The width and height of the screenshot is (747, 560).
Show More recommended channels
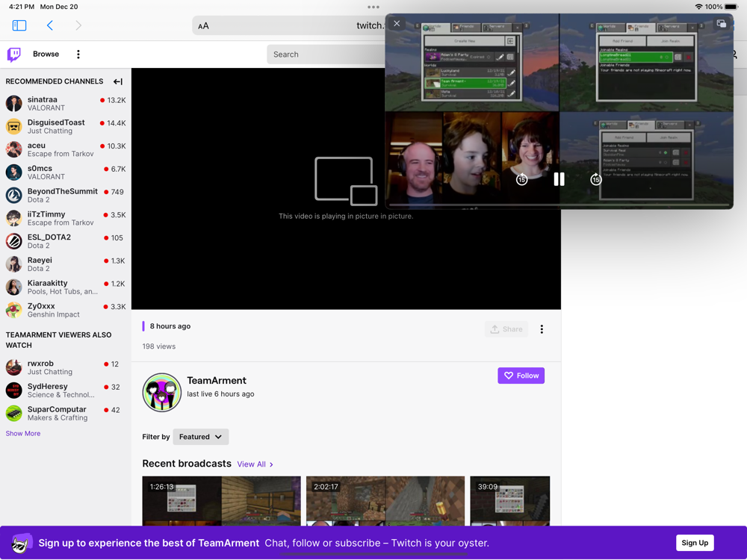coord(23,433)
